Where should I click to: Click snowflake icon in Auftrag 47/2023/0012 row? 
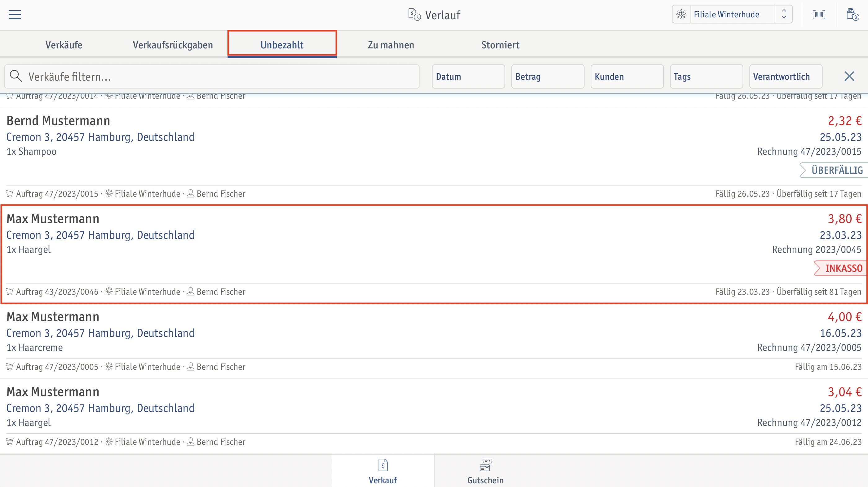108,441
